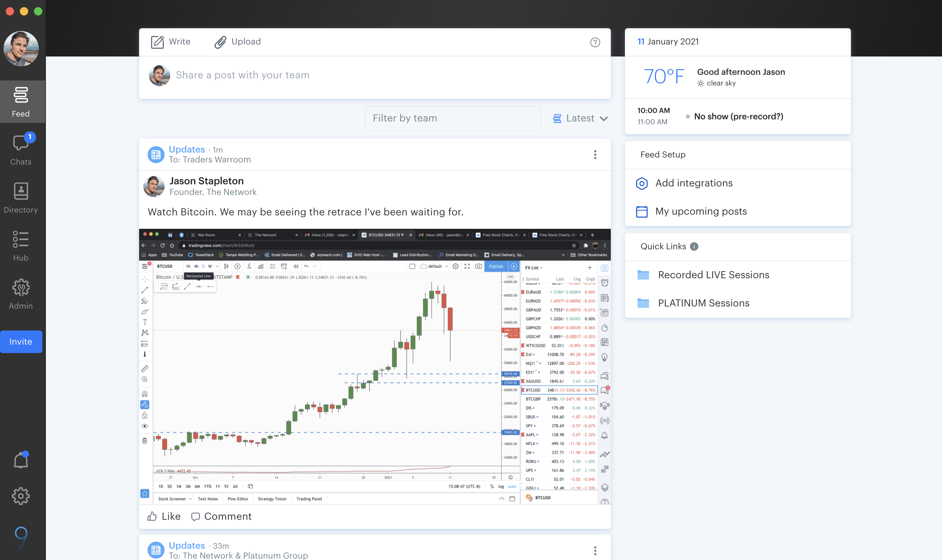
Task: Open the Bitcoin chart screenshot
Action: [x=375, y=367]
